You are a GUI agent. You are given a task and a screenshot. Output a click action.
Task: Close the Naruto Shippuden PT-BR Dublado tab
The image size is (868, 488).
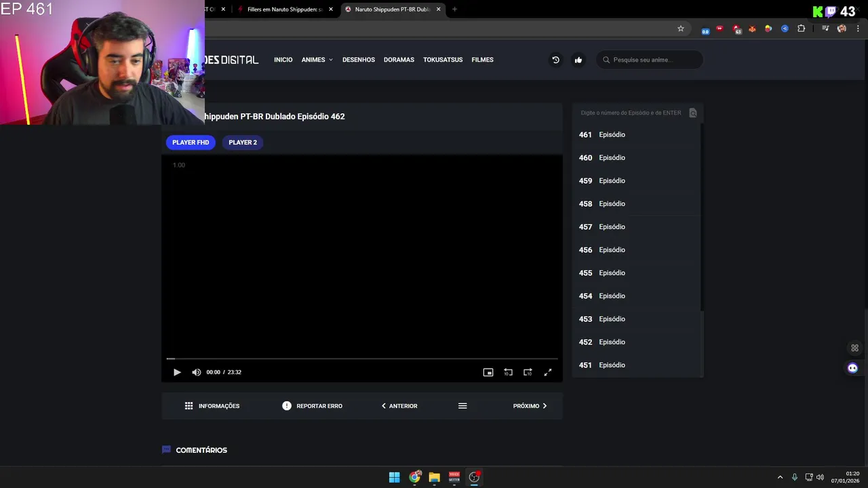(439, 9)
